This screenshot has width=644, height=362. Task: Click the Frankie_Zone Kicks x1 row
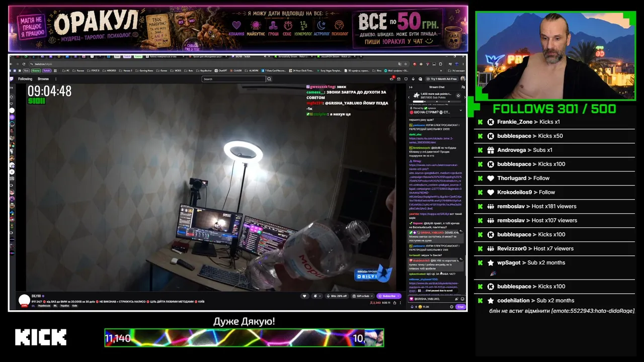pyautogui.click(x=554, y=122)
